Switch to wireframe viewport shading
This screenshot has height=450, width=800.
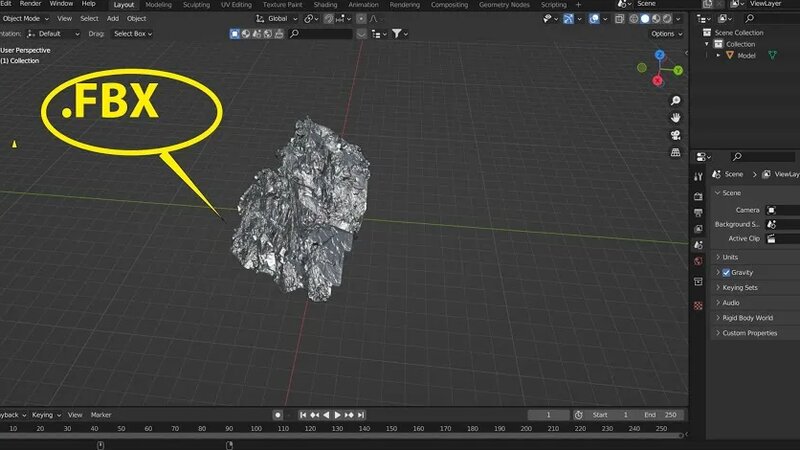634,19
